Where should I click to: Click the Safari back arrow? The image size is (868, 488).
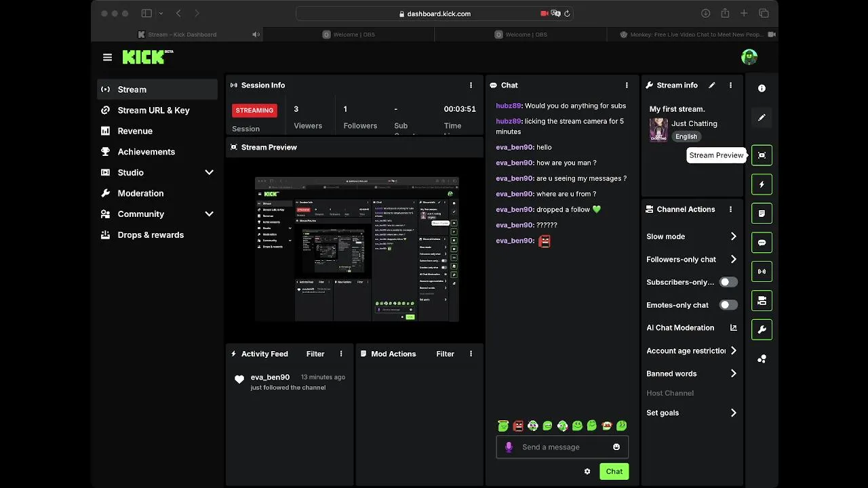point(178,14)
